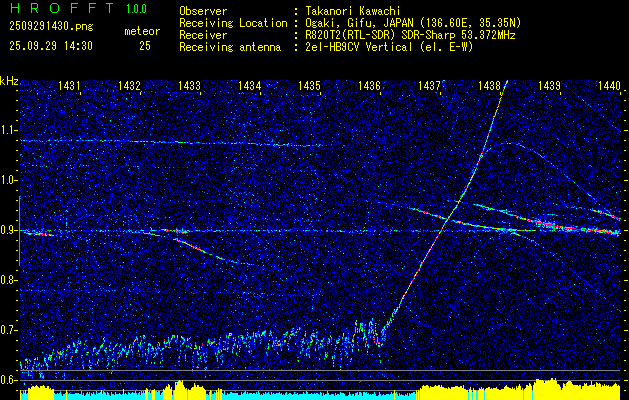This screenshot has height=400, width=629.
Task: Click the 1433 time axis marker
Action: point(189,85)
